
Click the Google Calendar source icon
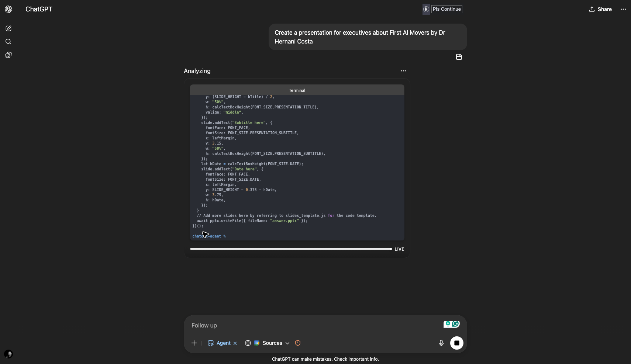coord(257,343)
